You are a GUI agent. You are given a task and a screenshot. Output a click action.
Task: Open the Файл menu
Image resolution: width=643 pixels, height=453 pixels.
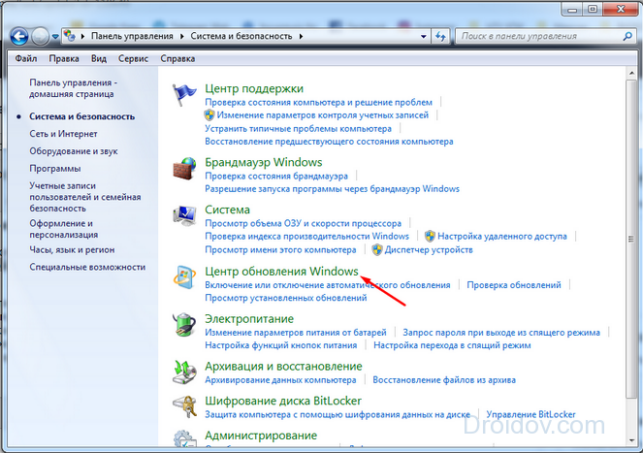(26, 59)
